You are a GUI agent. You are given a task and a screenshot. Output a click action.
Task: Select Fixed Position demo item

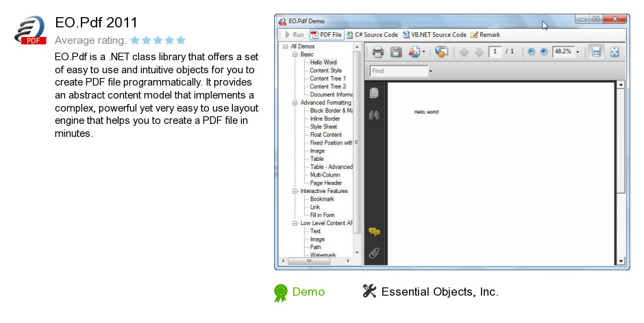[x=331, y=143]
